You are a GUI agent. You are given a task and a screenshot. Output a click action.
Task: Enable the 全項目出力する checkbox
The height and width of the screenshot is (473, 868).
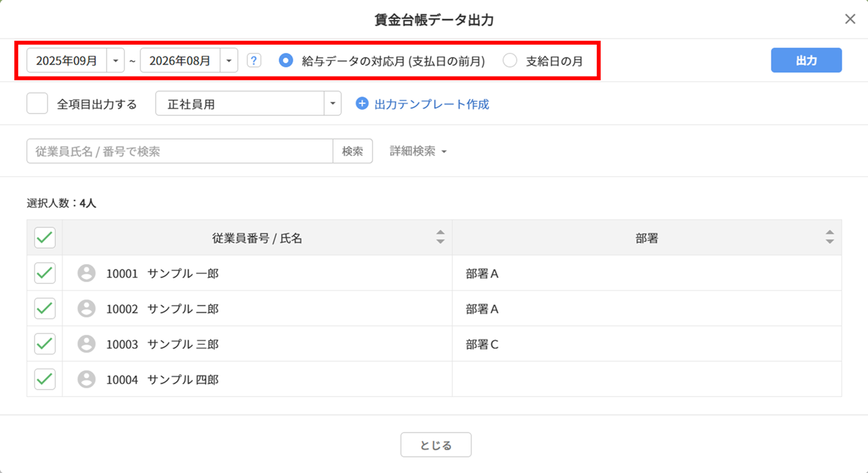tap(37, 104)
